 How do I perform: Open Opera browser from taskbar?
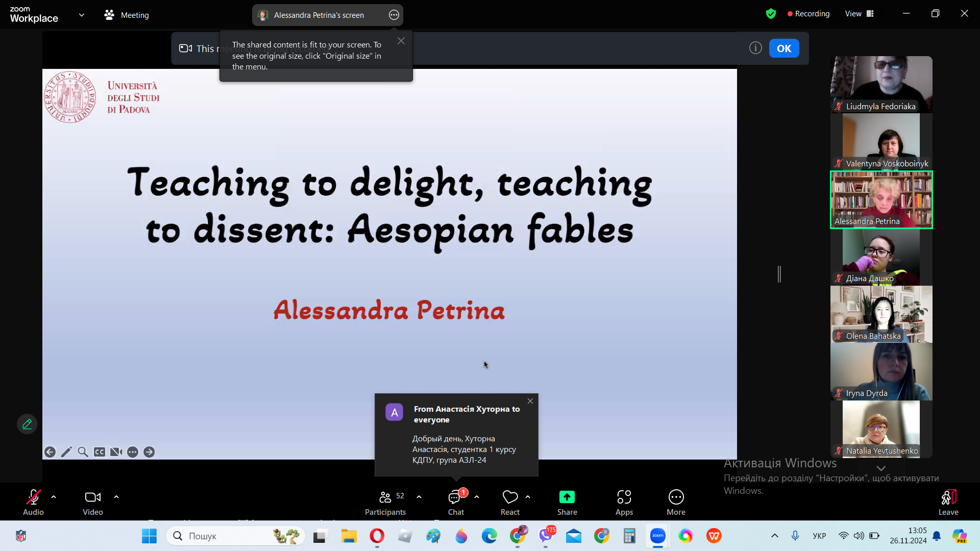click(377, 536)
